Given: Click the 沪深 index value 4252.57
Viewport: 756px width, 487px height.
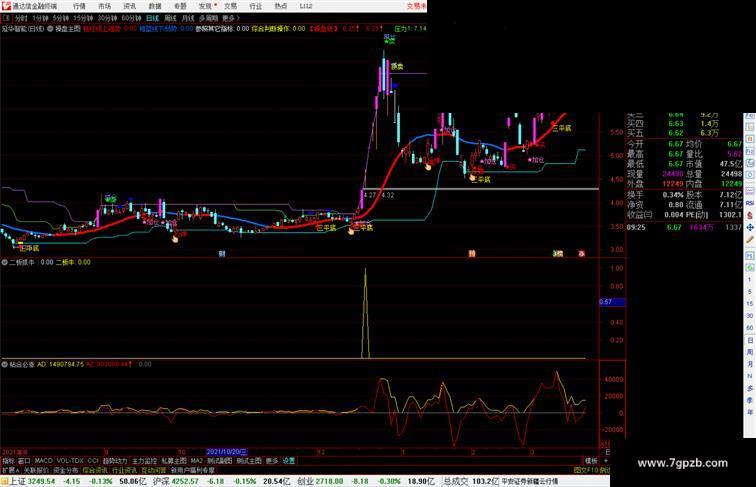Looking at the screenshot, I should pyautogui.click(x=186, y=481).
